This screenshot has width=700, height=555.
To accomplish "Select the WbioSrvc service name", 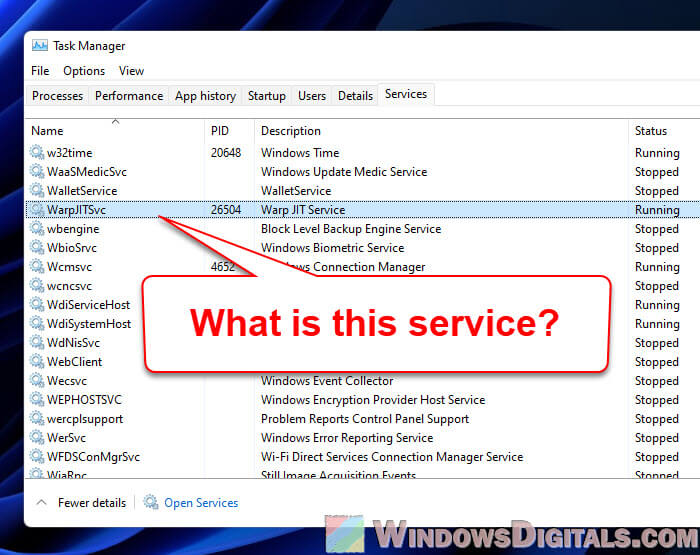I will (x=72, y=248).
